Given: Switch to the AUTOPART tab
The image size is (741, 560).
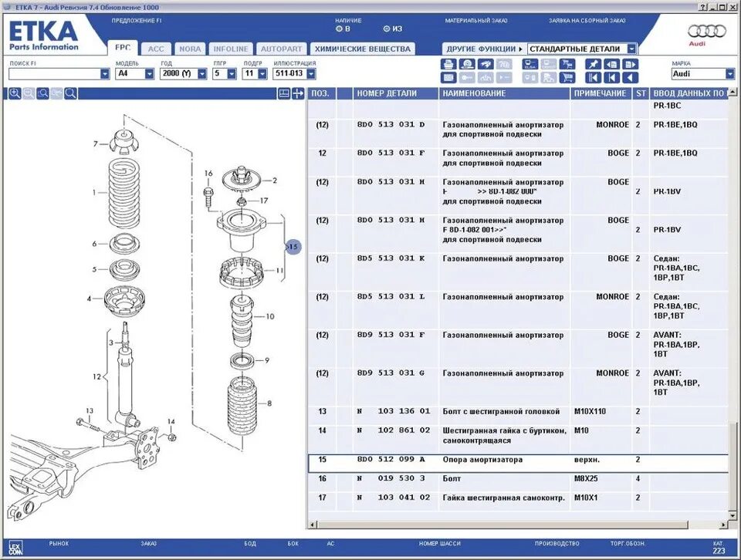Looking at the screenshot, I should [x=281, y=49].
